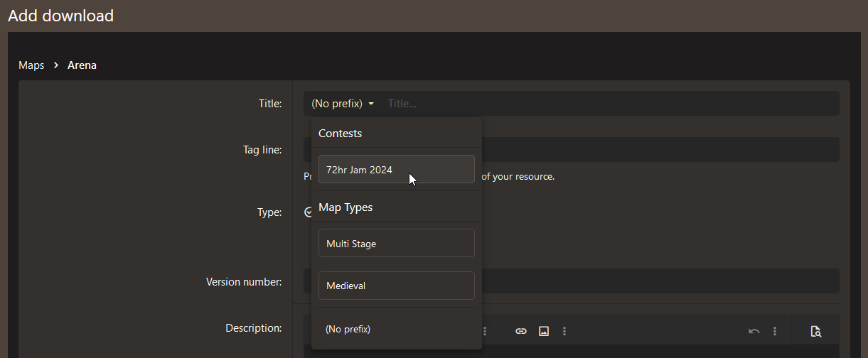Select the Multi Stage prefix
This screenshot has height=358, width=868.
pyautogui.click(x=396, y=244)
